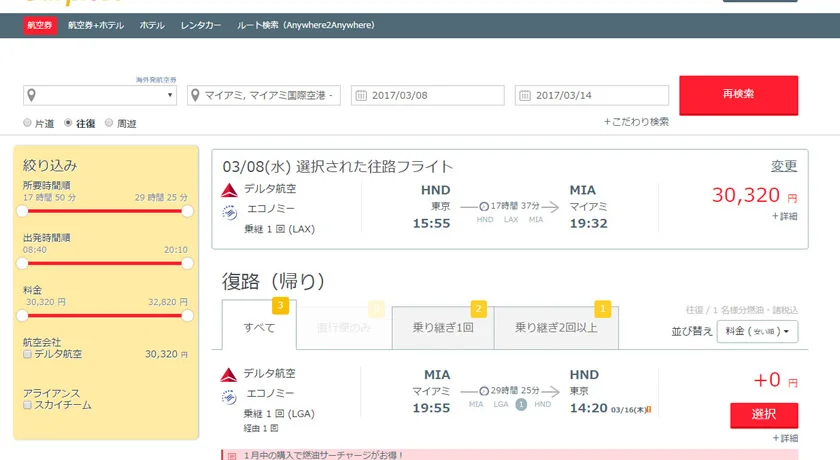This screenshot has height=460, width=840.
Task: Go to the レンタカー tab
Action: (201, 25)
